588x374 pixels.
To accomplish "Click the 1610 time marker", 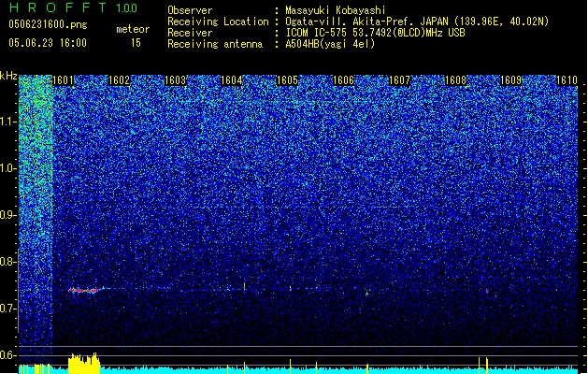I will [566, 80].
